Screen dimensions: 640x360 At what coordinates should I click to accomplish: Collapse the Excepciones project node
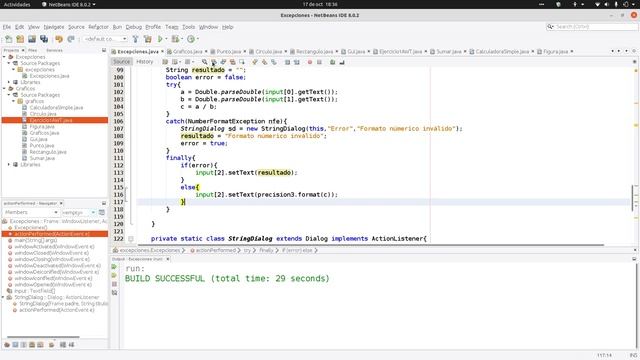pos(4,57)
